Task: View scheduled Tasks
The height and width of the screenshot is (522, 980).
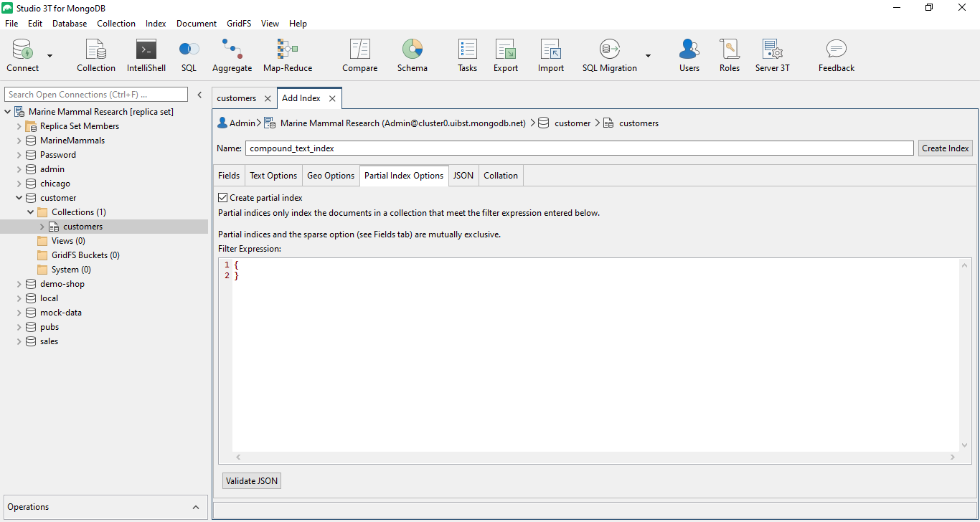Action: [467, 55]
